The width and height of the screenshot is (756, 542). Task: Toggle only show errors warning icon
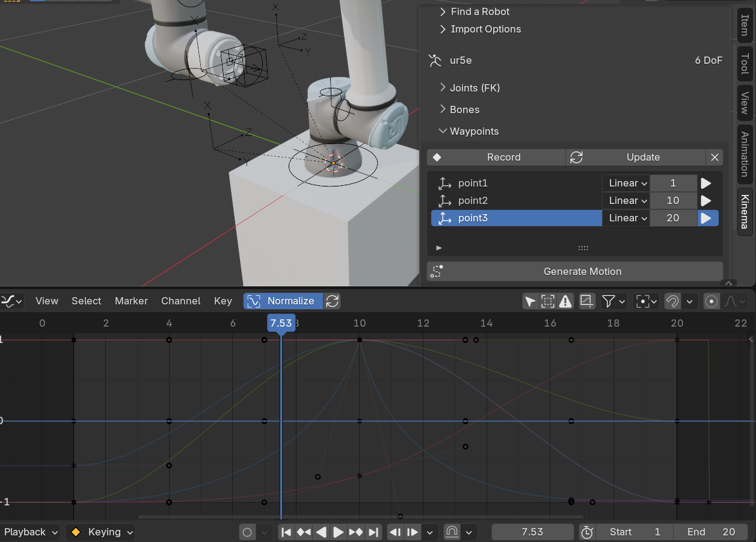click(x=565, y=301)
